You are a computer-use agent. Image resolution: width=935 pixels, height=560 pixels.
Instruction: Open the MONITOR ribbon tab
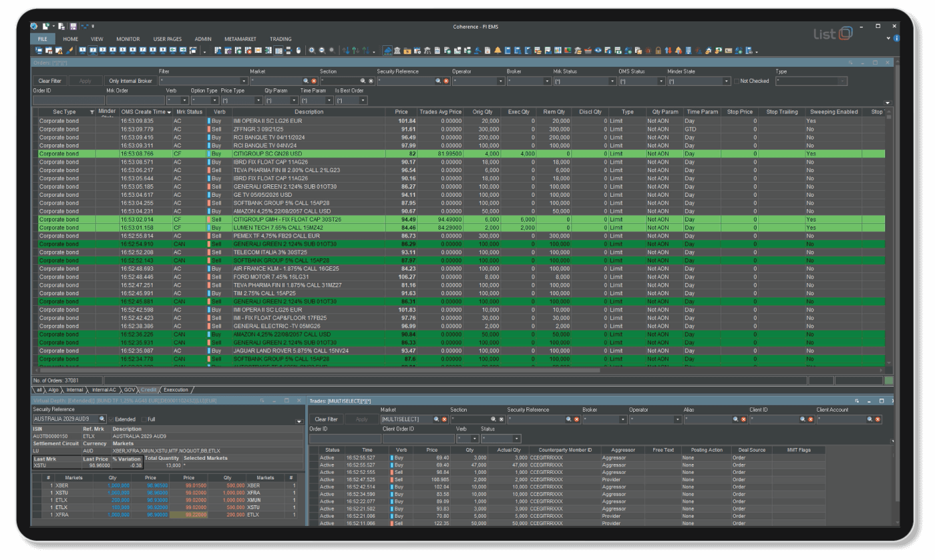pyautogui.click(x=128, y=39)
